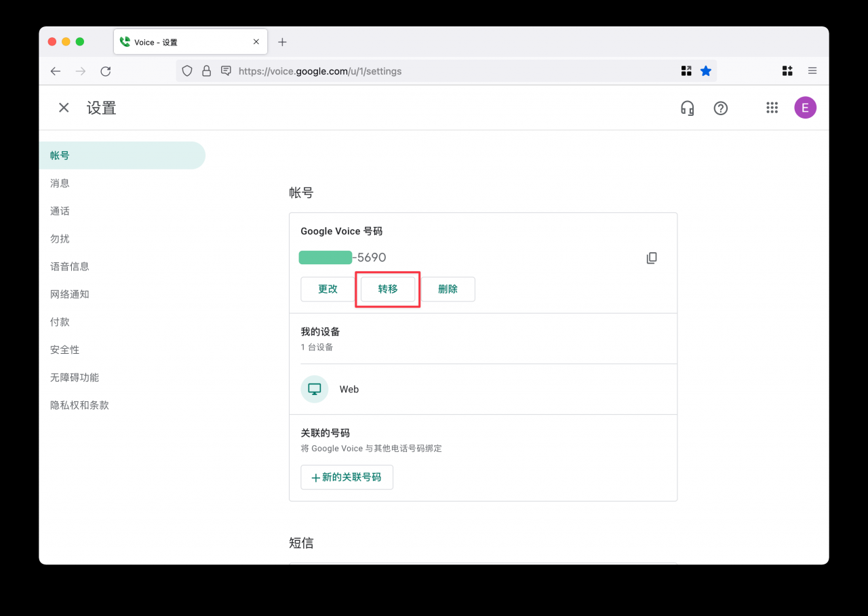Click the 更改 change button

(328, 289)
